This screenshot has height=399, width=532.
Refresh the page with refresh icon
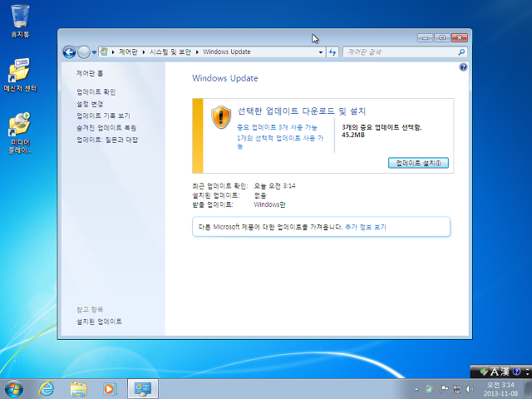pos(332,52)
